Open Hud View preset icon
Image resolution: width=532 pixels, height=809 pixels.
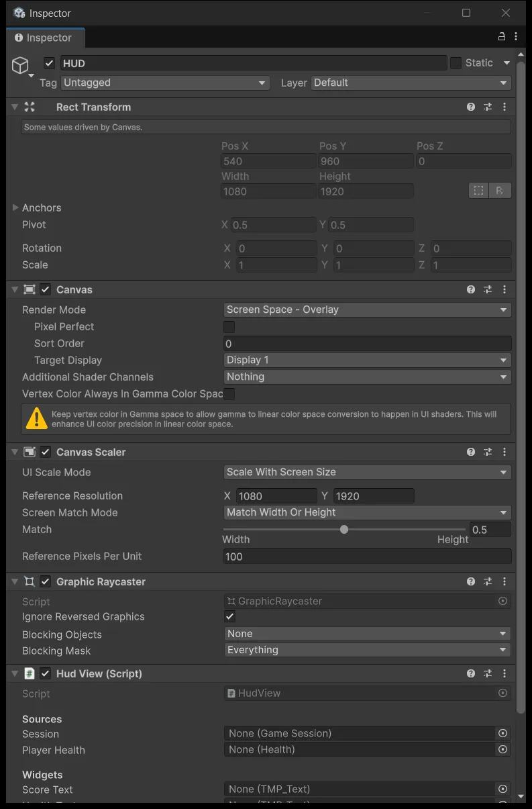coord(488,673)
